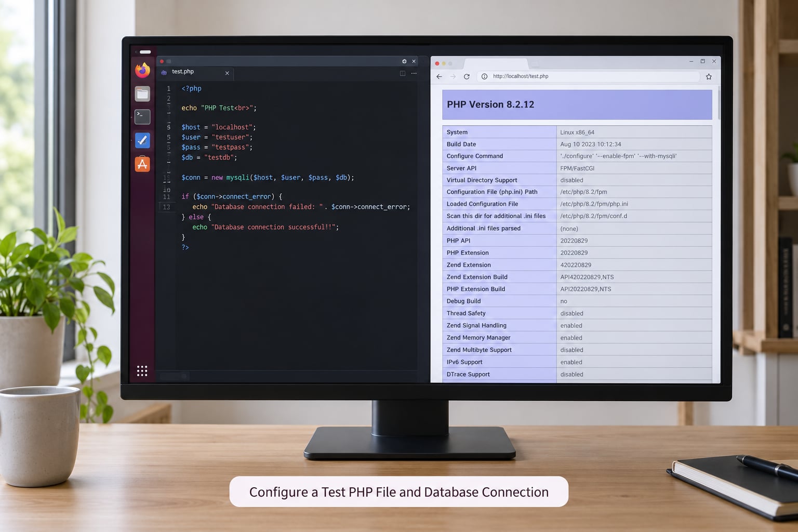798x532 pixels.
Task: Click the editor window settings icon in titlebar
Action: (x=404, y=61)
